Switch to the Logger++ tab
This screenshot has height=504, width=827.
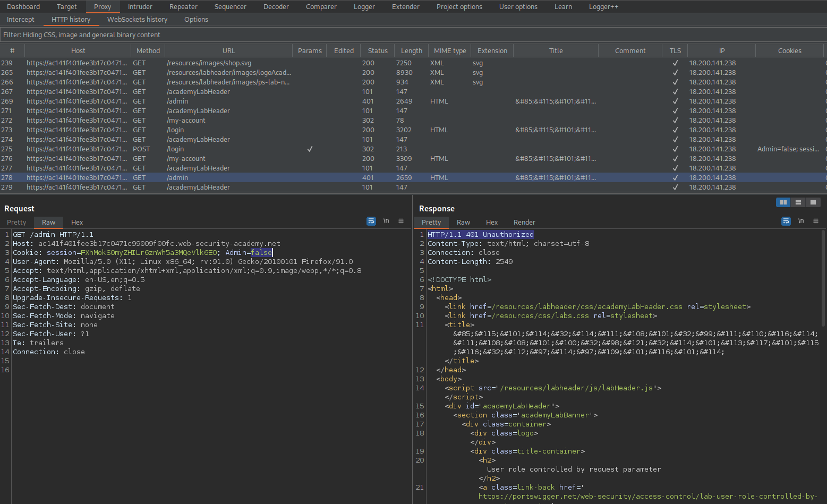point(603,6)
